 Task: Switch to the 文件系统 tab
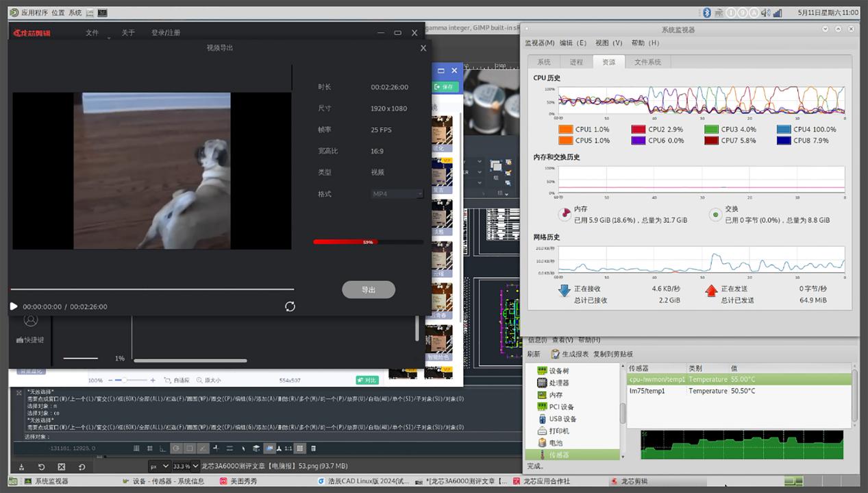pos(647,62)
